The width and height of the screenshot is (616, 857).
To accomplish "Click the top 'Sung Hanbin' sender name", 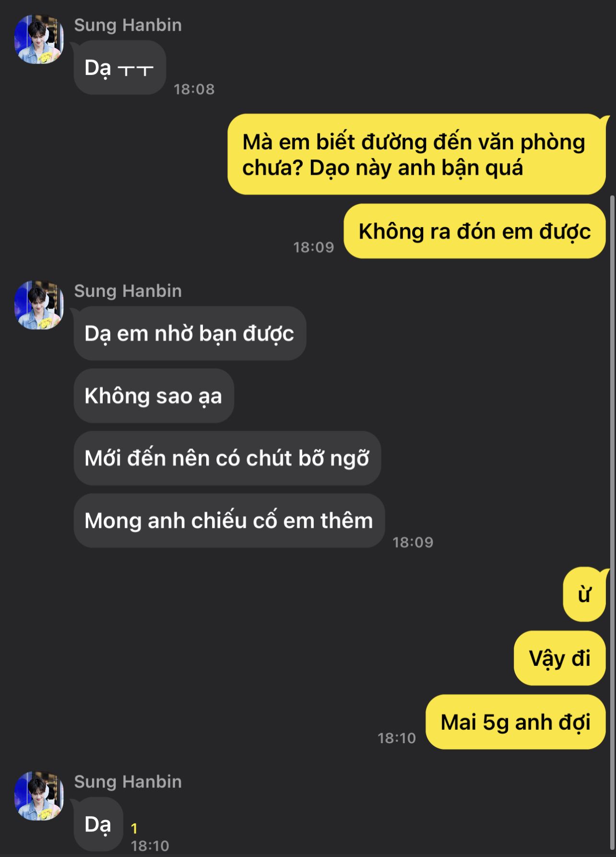I will click(128, 25).
